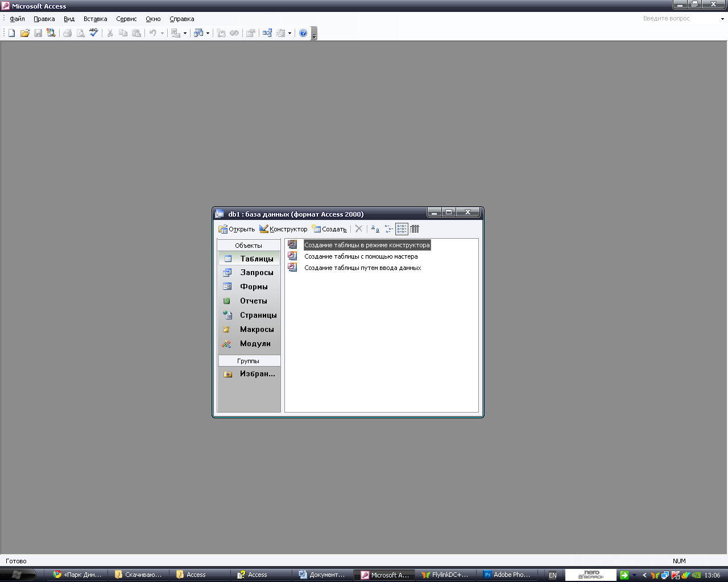Image resolution: width=728 pixels, height=582 pixels.
Task: Switch to Adobe Photoshop taskbar window
Action: [x=507, y=575]
